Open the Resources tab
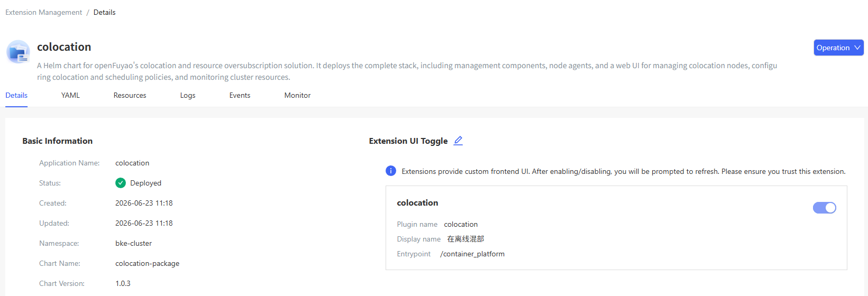This screenshot has width=868, height=296. click(130, 95)
